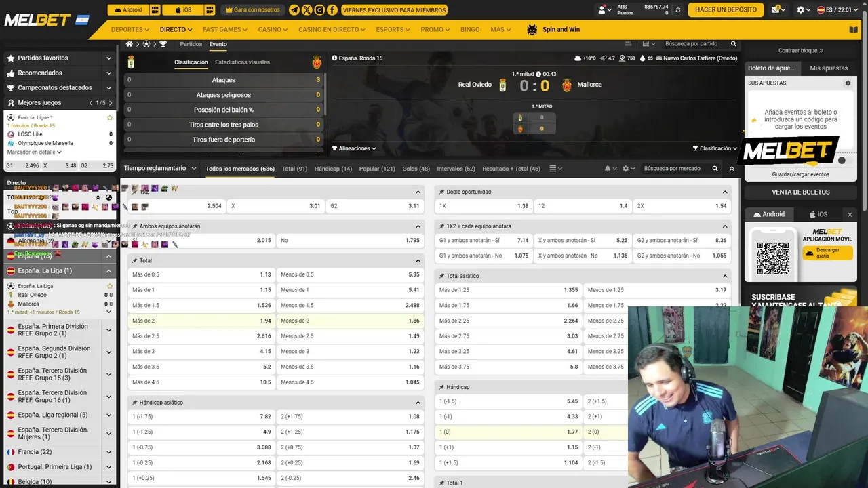The image size is (868, 488).
Task: Click the trophy breadcrumb icon
Action: point(163,44)
